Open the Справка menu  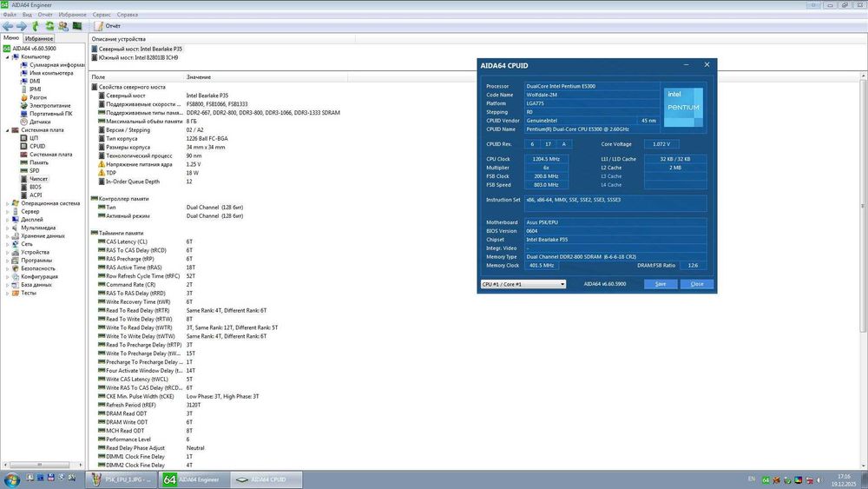coord(128,15)
